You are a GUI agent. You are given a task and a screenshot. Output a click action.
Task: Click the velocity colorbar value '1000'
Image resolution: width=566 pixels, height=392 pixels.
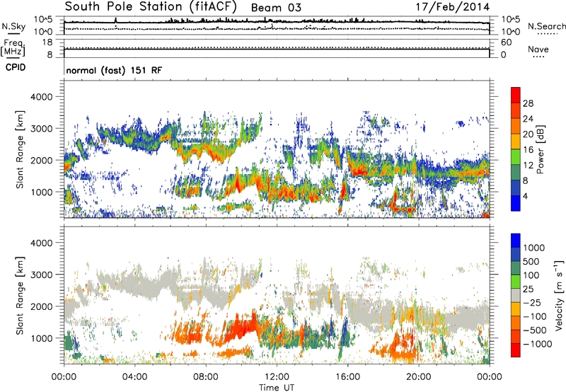pyautogui.click(x=534, y=248)
